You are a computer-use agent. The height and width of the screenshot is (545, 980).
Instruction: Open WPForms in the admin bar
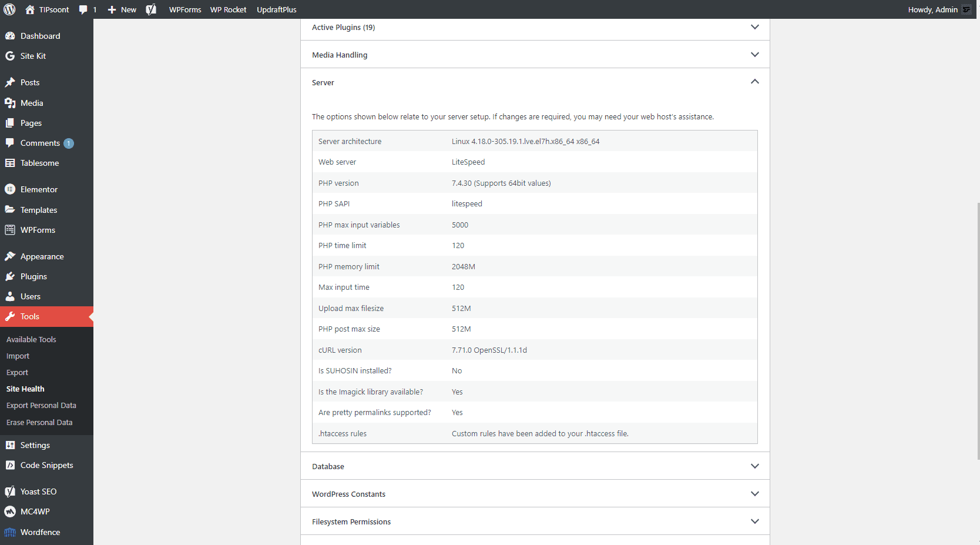click(x=185, y=9)
